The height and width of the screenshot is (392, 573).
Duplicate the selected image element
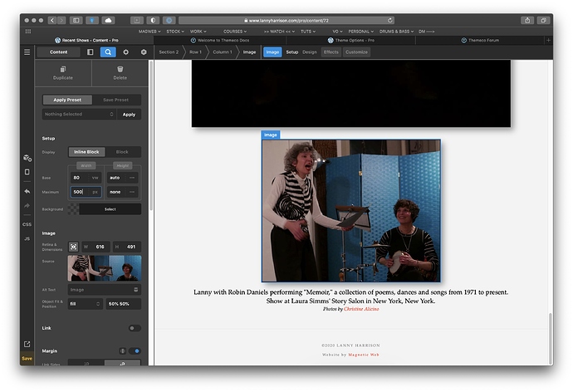click(63, 73)
